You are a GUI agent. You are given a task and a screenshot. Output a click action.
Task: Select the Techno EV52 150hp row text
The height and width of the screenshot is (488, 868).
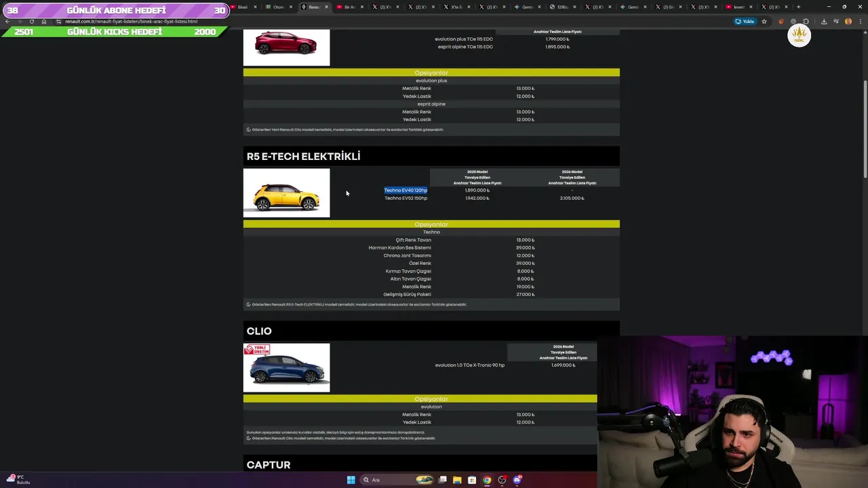click(406, 198)
